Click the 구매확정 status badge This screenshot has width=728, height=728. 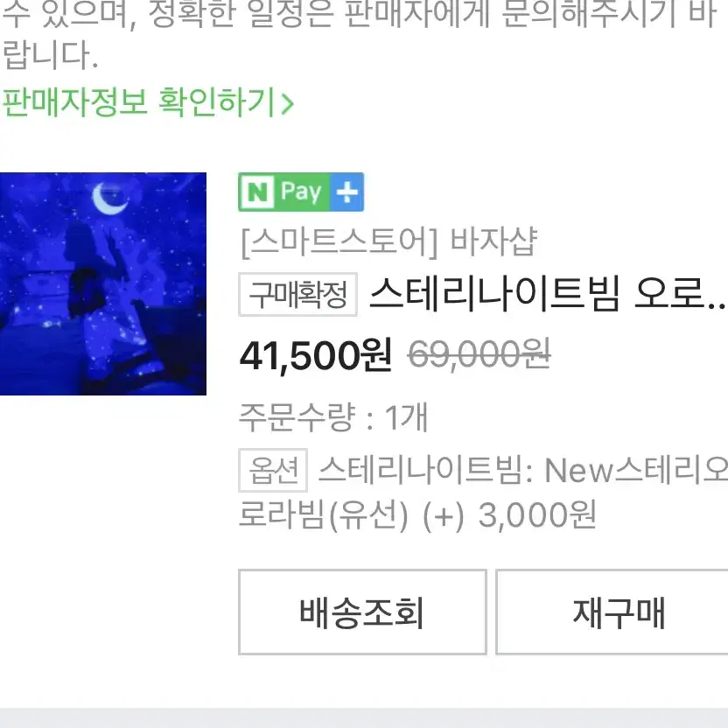[x=297, y=294]
